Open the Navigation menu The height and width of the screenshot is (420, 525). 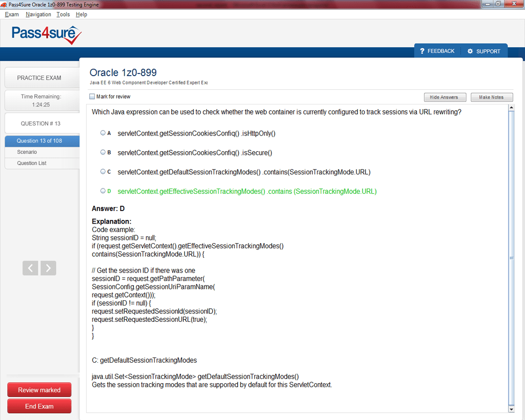(x=38, y=14)
